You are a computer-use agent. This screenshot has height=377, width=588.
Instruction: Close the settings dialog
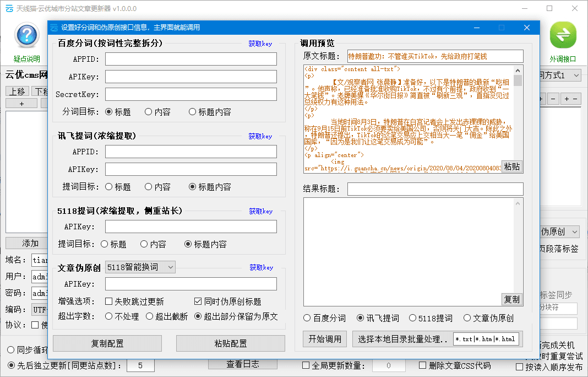click(x=527, y=28)
